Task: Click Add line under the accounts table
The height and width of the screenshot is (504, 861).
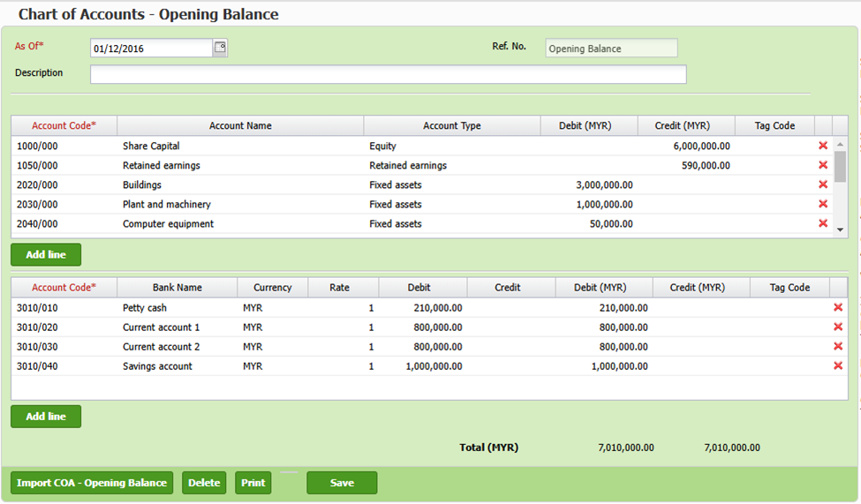Action: pos(46,255)
